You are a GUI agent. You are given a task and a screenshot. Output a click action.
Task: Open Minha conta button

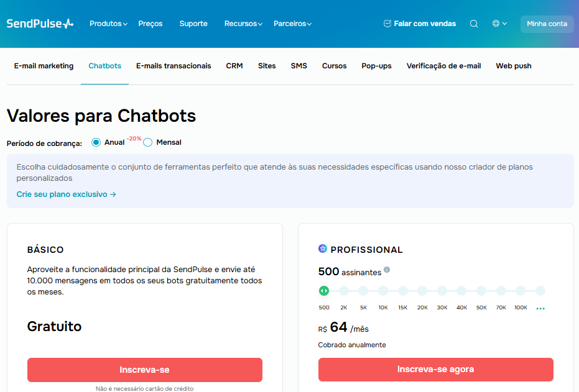tap(547, 24)
